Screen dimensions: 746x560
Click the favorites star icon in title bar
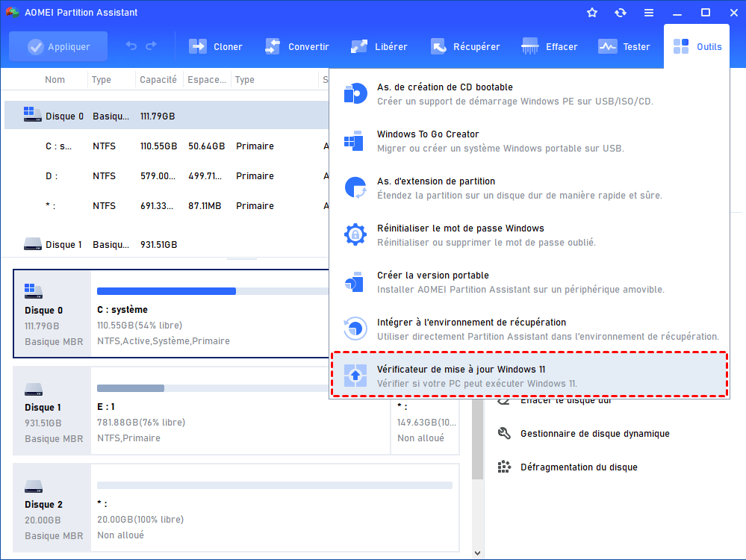(592, 13)
